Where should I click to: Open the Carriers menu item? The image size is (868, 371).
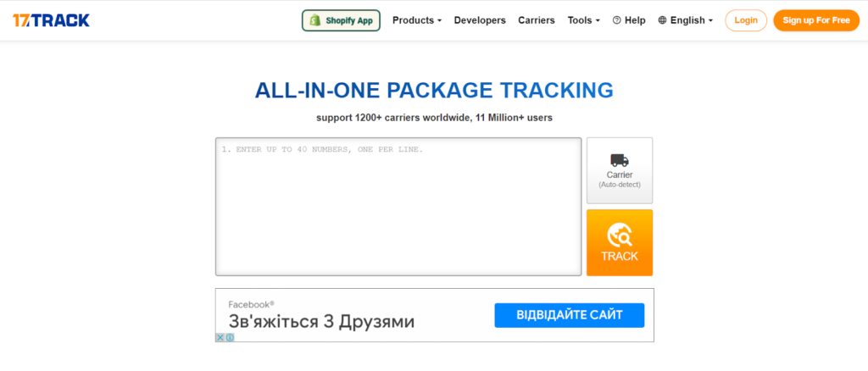(537, 20)
